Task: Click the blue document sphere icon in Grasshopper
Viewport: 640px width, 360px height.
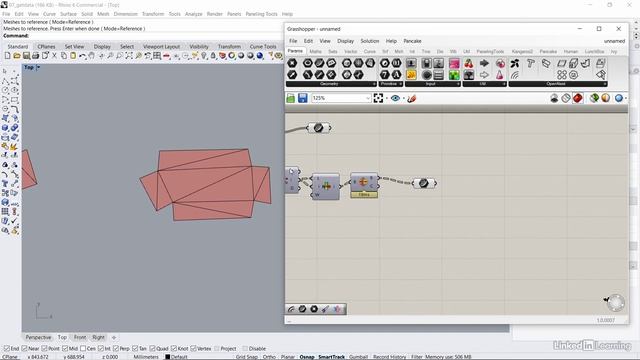Action: 619,98
